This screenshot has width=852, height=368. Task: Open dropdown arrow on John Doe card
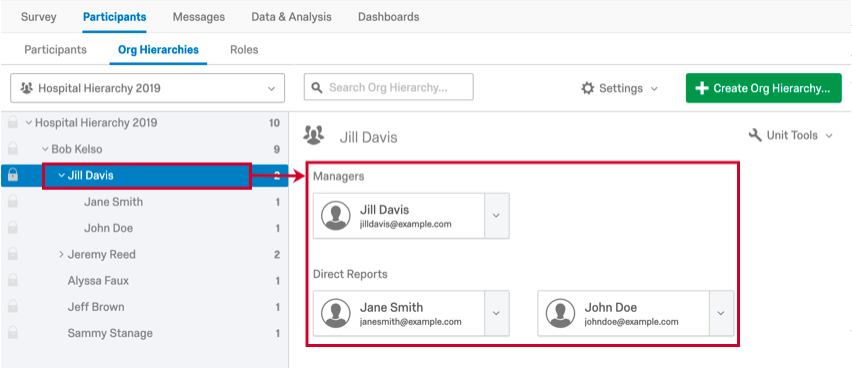721,313
